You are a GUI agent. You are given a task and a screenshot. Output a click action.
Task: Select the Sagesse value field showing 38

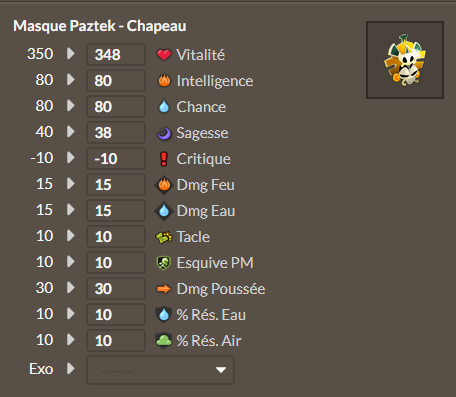(x=116, y=132)
